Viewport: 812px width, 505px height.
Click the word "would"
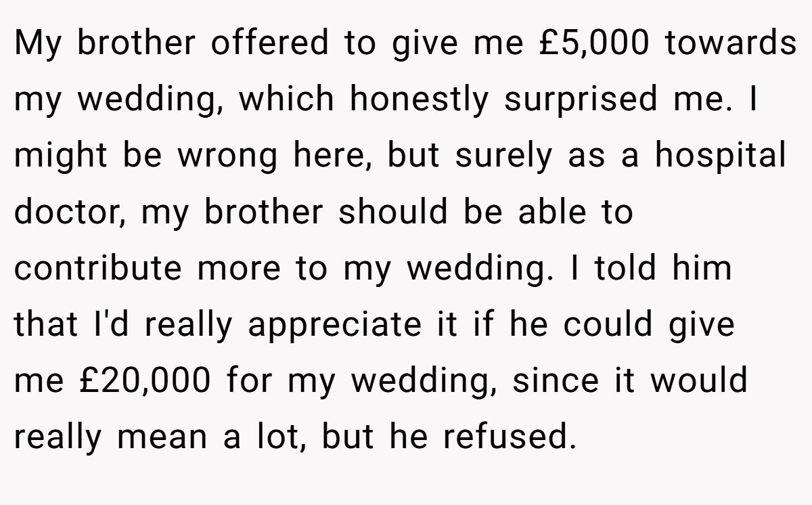click(700, 380)
